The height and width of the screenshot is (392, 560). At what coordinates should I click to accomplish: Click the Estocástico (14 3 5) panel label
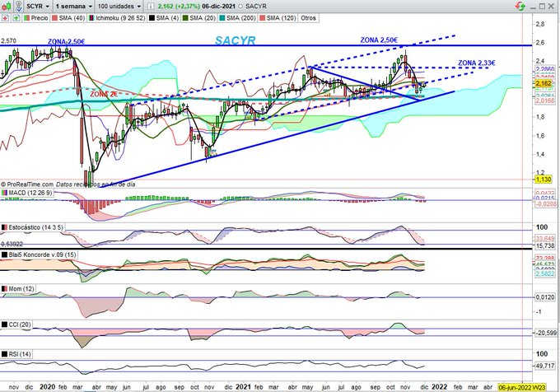point(33,227)
